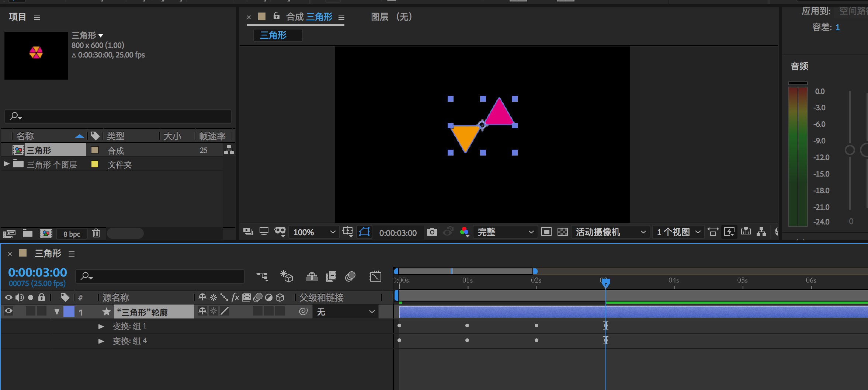The image size is (868, 390).
Task: Open the 三角形 thumbnail name dropdown arrow
Action: (x=101, y=36)
